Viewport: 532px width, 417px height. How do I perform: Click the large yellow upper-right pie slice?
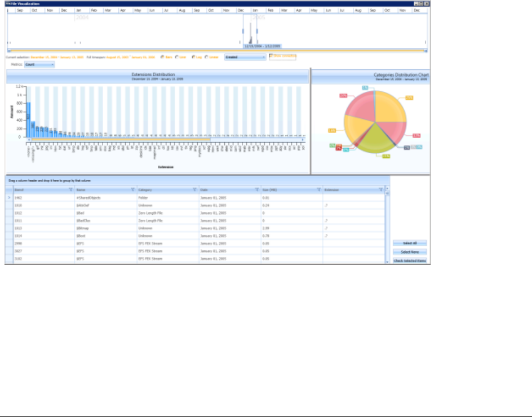coord(389,107)
